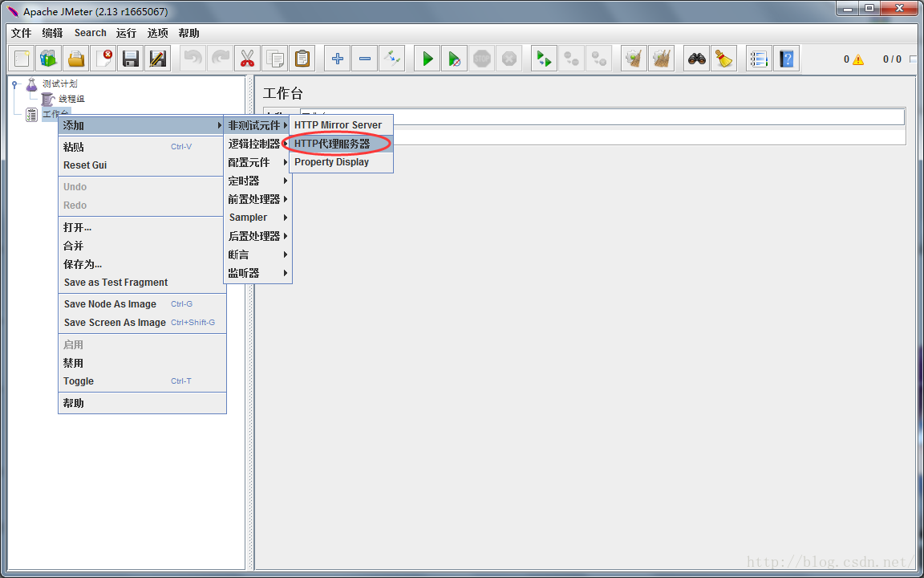The image size is (924, 578).
Task: Open the Templates icon in the toolbar
Action: pyautogui.click(x=49, y=59)
